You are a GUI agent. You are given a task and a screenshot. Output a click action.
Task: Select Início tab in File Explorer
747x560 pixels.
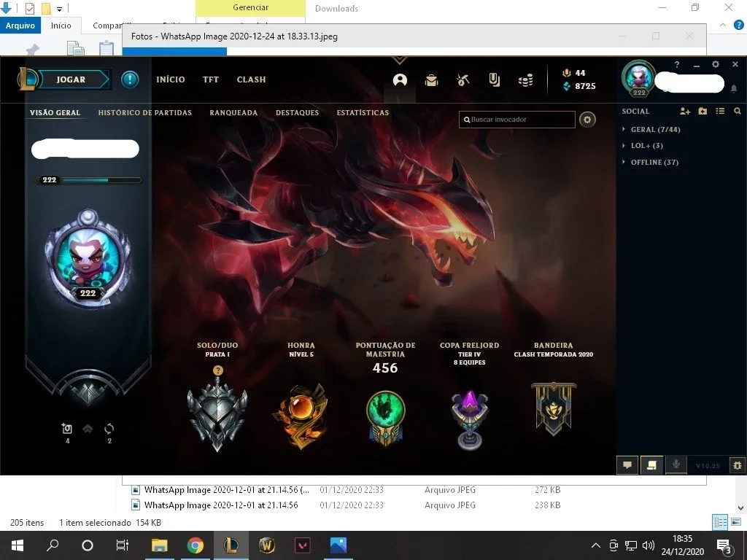61,26
